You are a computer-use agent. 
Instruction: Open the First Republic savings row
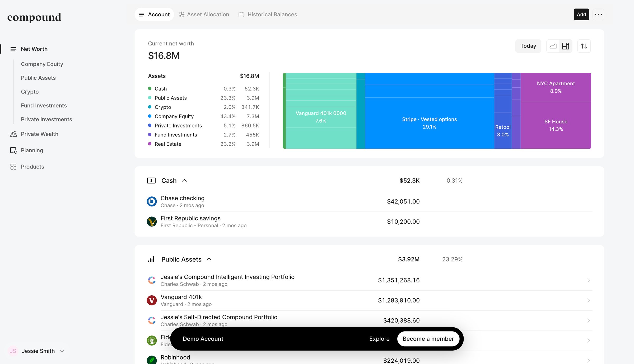(x=369, y=222)
